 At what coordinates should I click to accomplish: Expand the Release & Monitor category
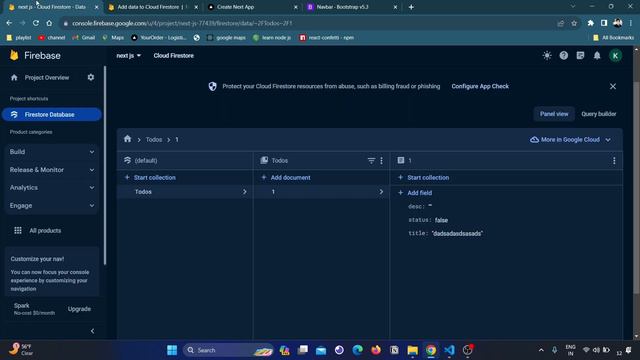pyautogui.click(x=52, y=170)
